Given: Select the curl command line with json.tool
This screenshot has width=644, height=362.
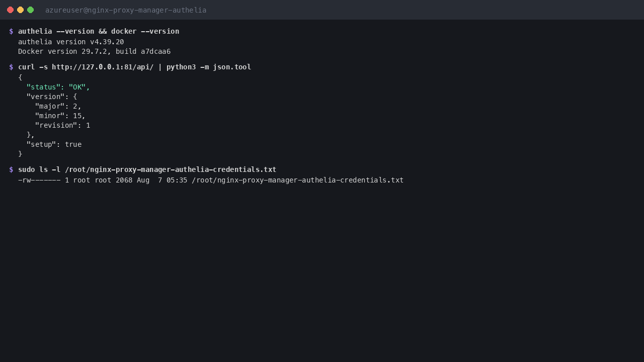Looking at the screenshot, I should (x=134, y=67).
